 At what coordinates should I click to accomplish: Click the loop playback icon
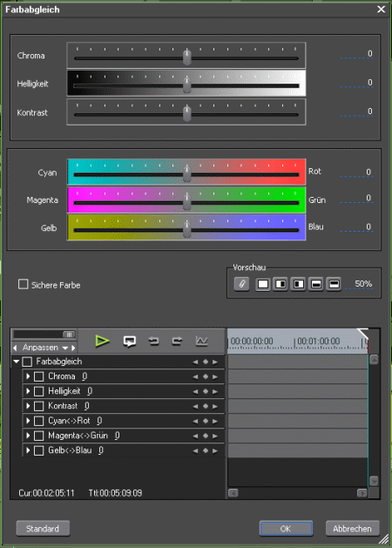click(130, 342)
